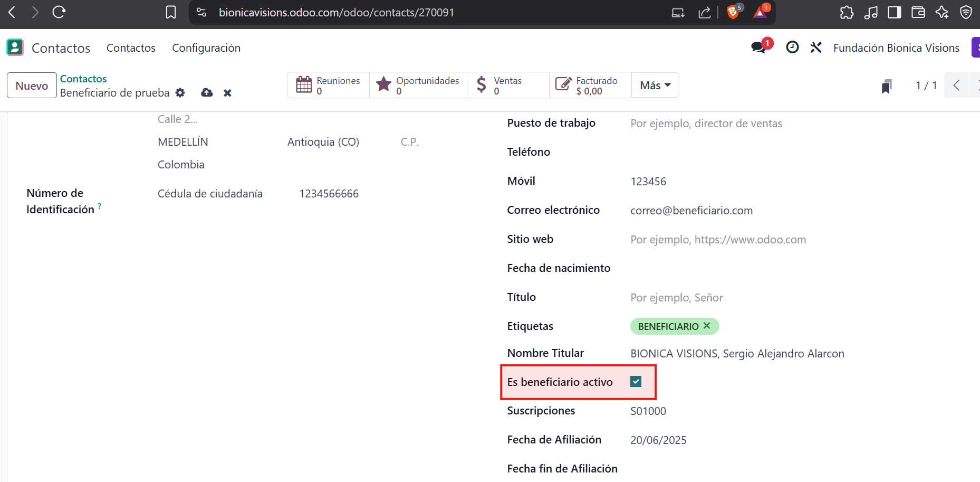The height and width of the screenshot is (482, 980).
Task: Open the Oportunidades smart button
Action: click(418, 86)
